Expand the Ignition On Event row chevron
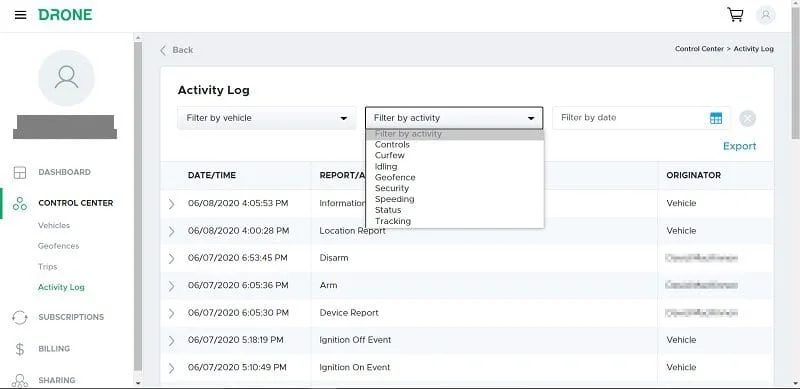Image resolution: width=800 pixels, height=389 pixels. 171,368
